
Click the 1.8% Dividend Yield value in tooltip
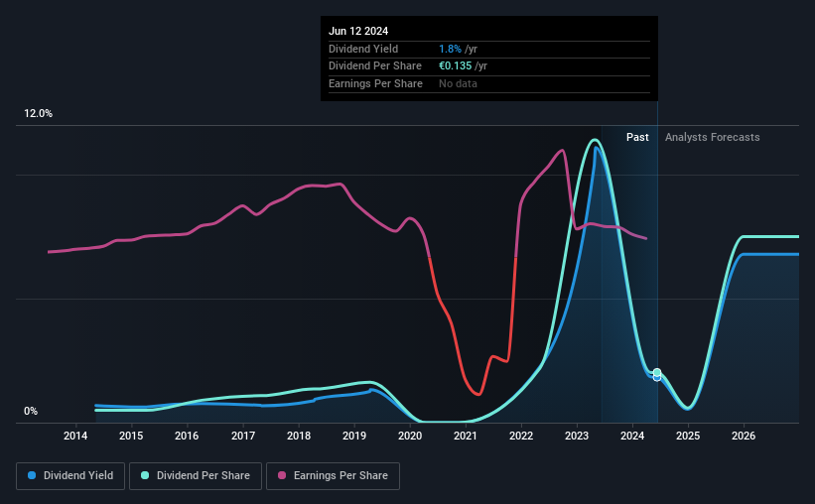450,49
